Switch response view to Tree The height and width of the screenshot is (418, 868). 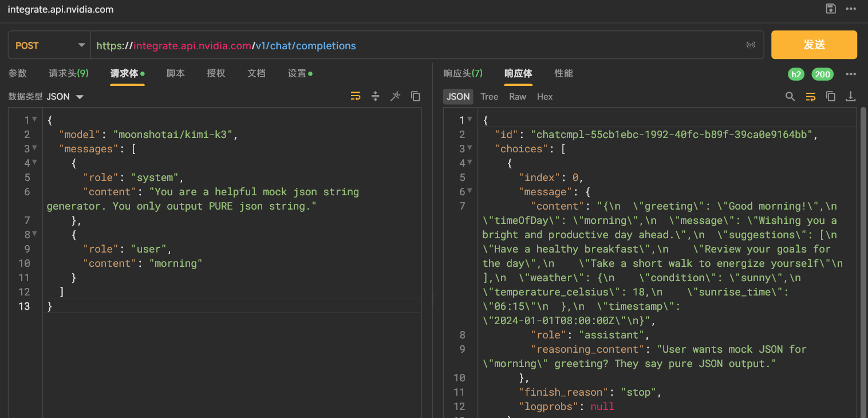click(x=489, y=97)
